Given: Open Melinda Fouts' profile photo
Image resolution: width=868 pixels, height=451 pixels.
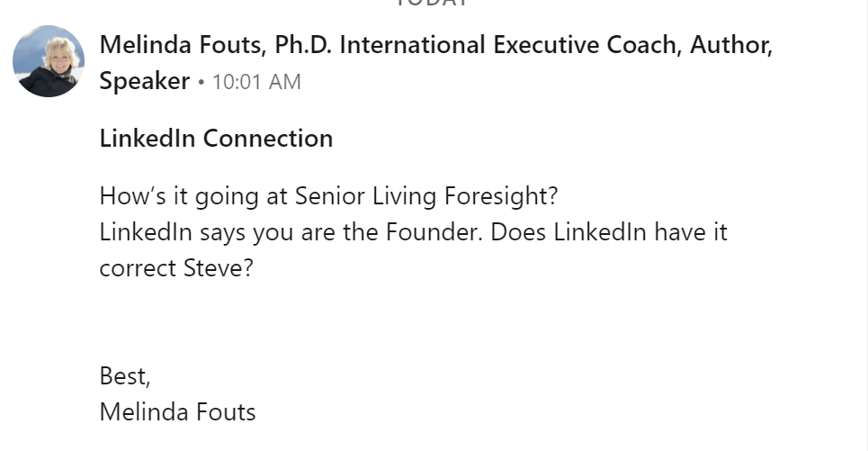Looking at the screenshot, I should 49,61.
